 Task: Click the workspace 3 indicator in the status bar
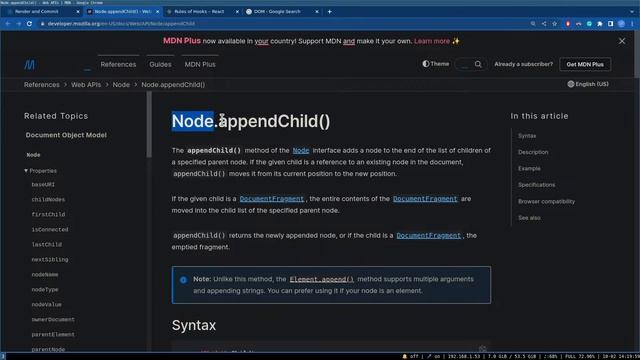[3, 356]
